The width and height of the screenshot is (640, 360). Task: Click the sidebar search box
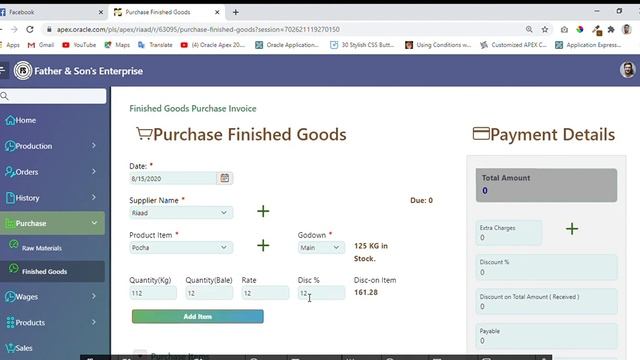pyautogui.click(x=53, y=96)
